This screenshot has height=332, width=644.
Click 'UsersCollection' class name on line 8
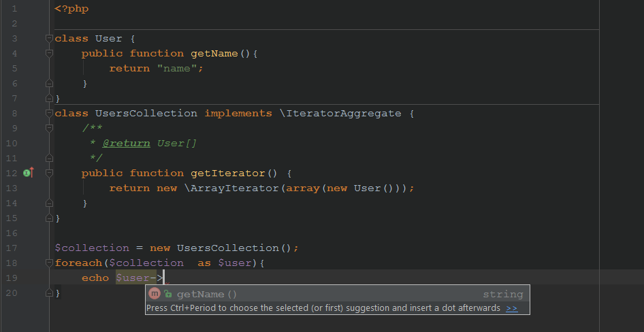pos(146,113)
